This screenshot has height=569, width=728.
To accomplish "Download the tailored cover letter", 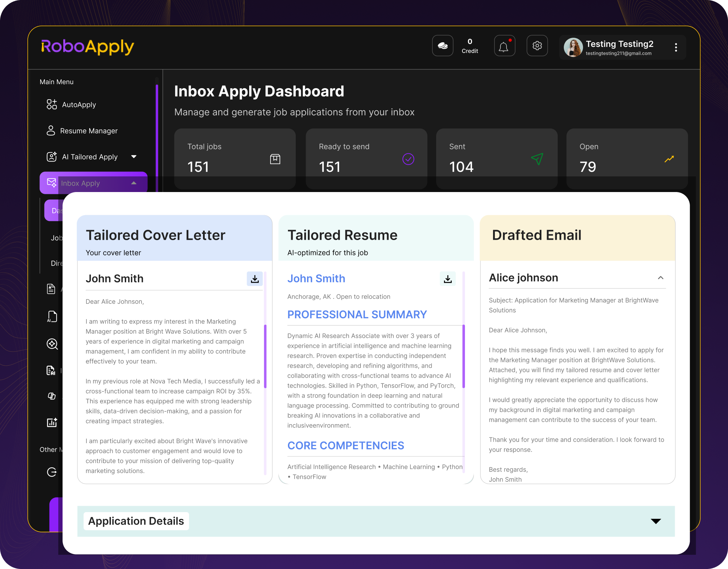I will pos(255,279).
